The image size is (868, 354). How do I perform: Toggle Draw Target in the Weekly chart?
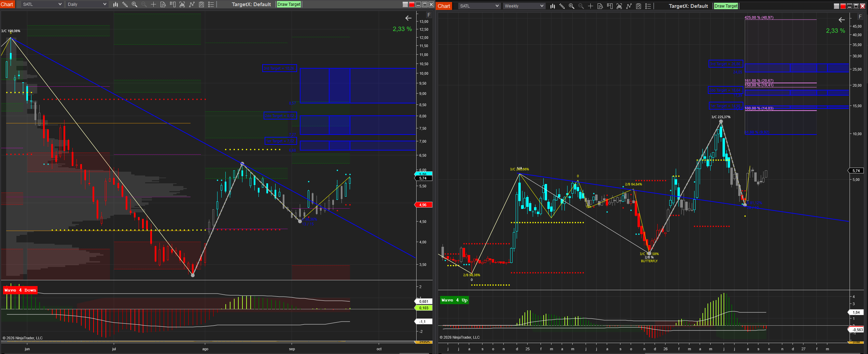click(x=726, y=6)
